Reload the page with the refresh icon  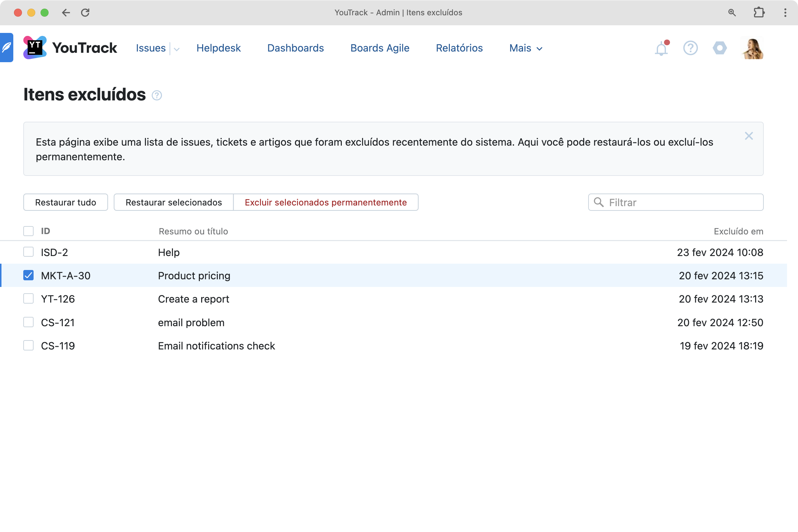tap(85, 13)
